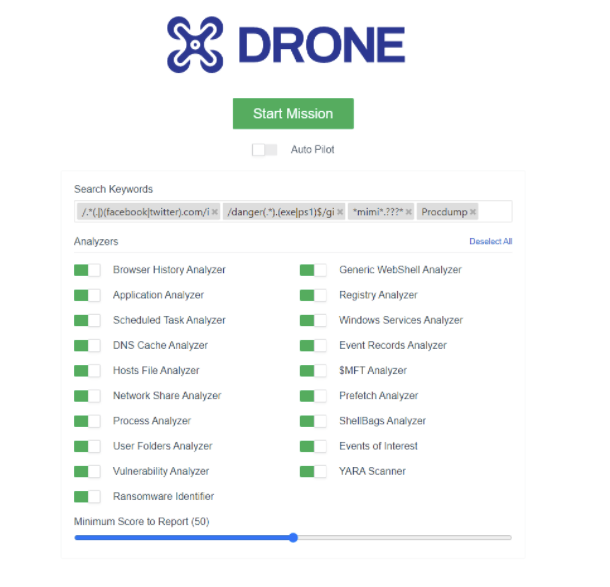Turn off Windows Services Analyzer

(313, 321)
